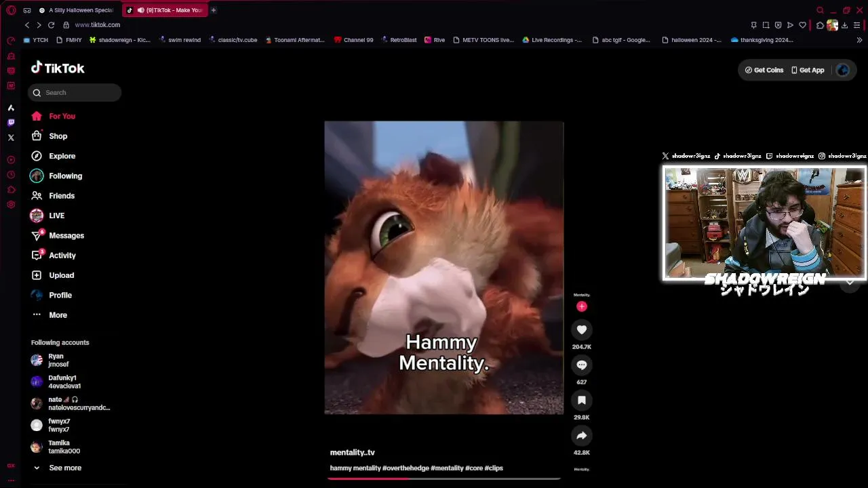
Task: Open the LIVE section
Action: point(47,216)
